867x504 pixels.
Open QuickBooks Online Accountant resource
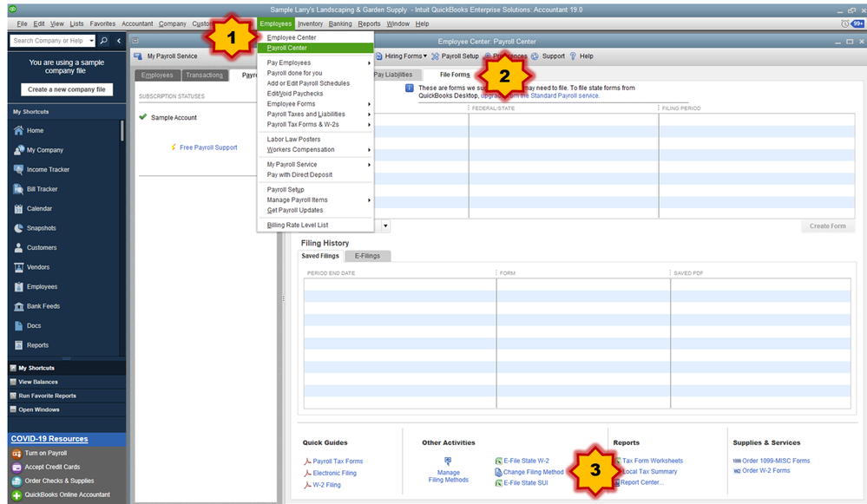(67, 494)
